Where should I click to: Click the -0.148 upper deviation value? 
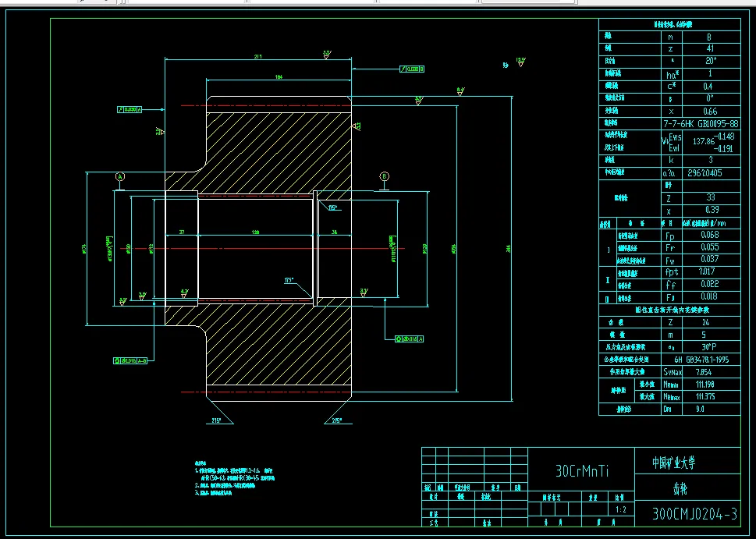[724, 137]
